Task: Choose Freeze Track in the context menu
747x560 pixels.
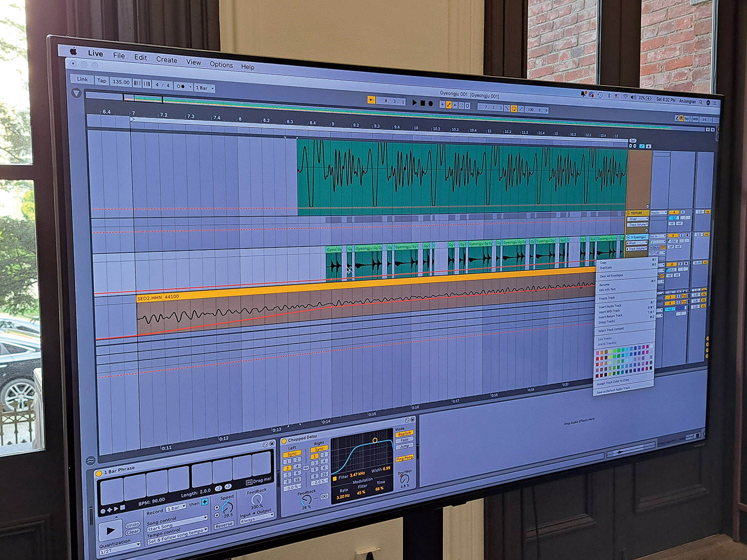Action: (607, 298)
